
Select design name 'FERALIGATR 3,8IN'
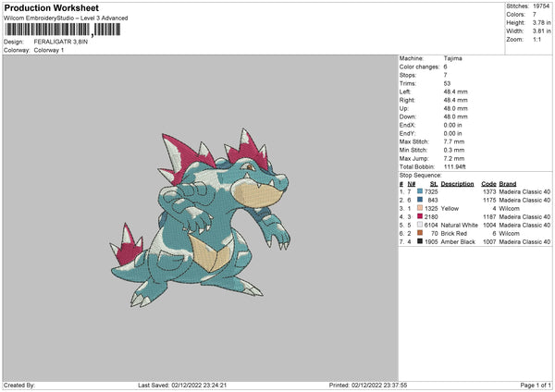pos(60,42)
